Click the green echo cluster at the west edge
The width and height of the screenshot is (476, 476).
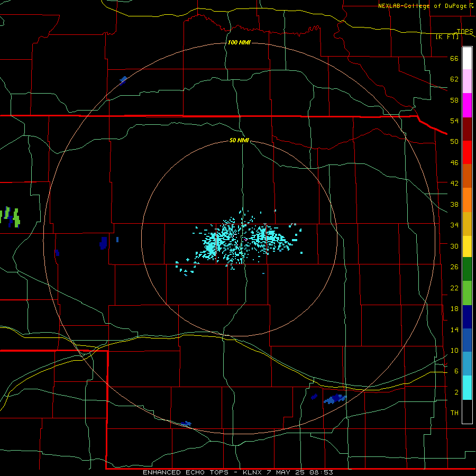(x=10, y=217)
